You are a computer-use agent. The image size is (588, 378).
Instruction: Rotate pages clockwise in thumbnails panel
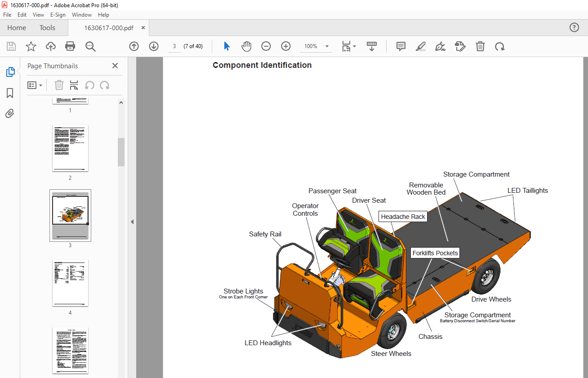pos(105,85)
